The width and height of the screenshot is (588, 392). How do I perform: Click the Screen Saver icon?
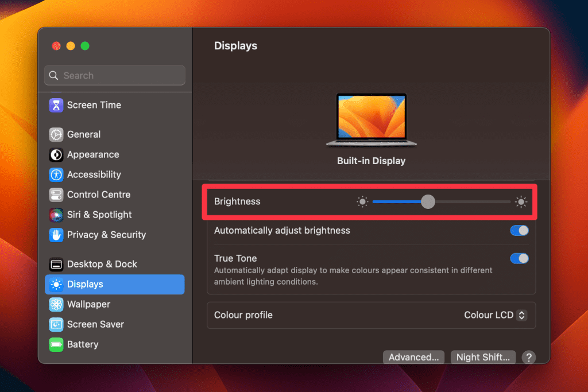pyautogui.click(x=56, y=324)
